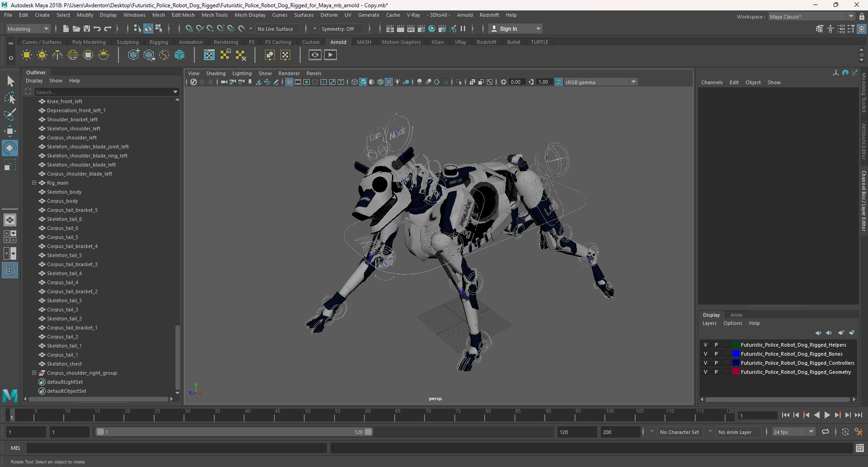Click the time range slider bar
Viewport: 868px width, 467px height.
point(235,432)
